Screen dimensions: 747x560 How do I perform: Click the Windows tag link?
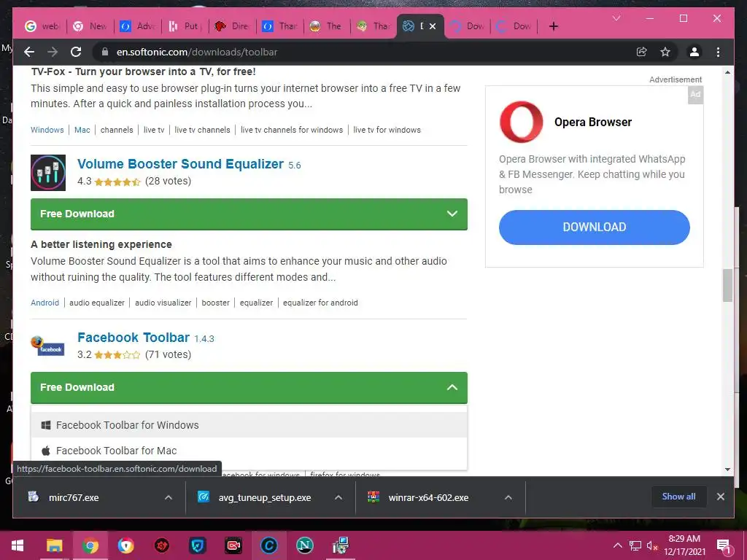click(x=47, y=130)
